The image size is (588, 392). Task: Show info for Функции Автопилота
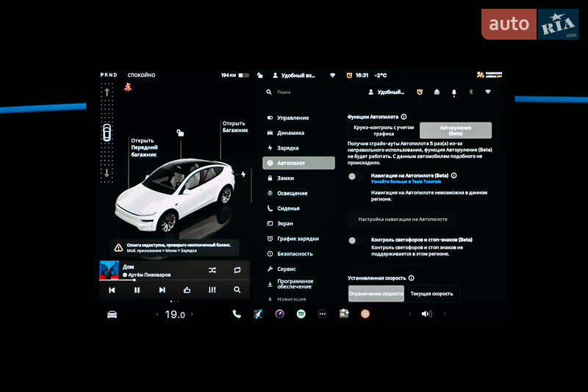click(x=404, y=117)
